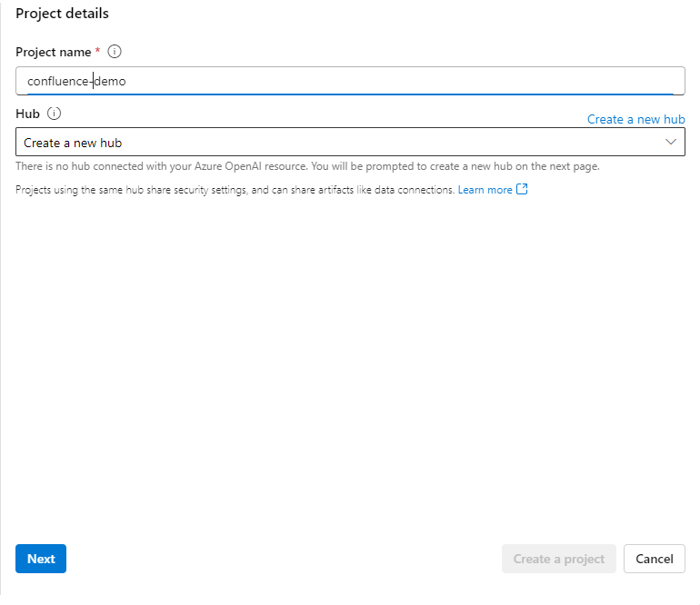The image size is (700, 605).
Task: Click the Project name input field
Action: (350, 81)
